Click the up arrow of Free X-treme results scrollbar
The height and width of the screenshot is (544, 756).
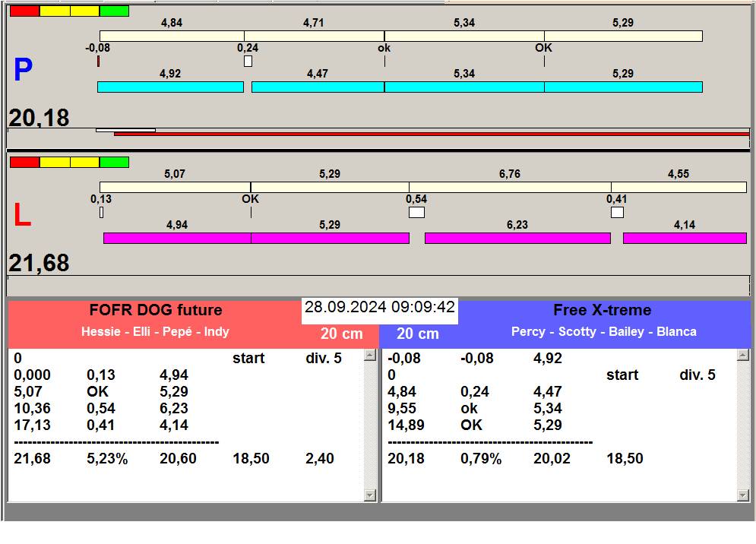[743, 356]
